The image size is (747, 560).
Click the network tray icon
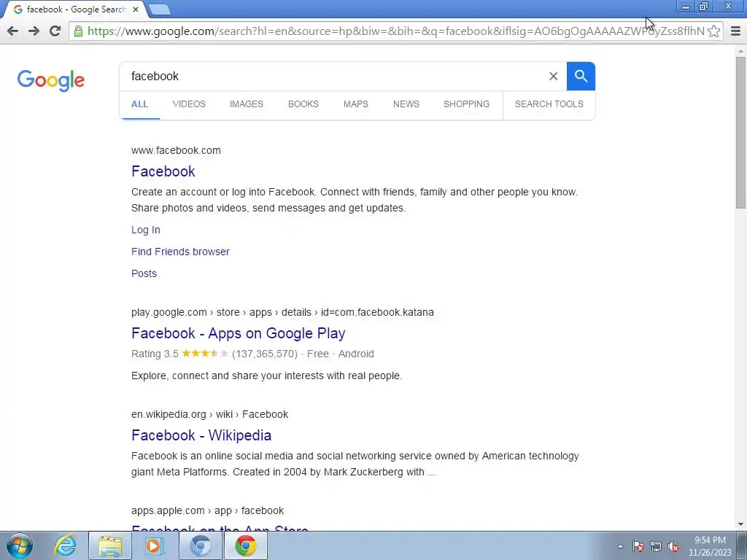pos(656,547)
